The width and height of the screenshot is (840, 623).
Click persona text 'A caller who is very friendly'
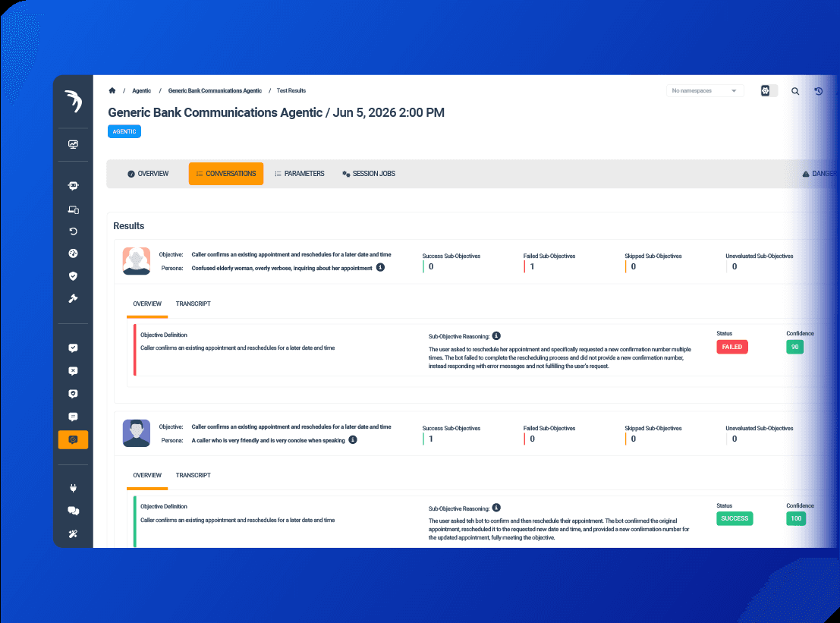tap(269, 440)
